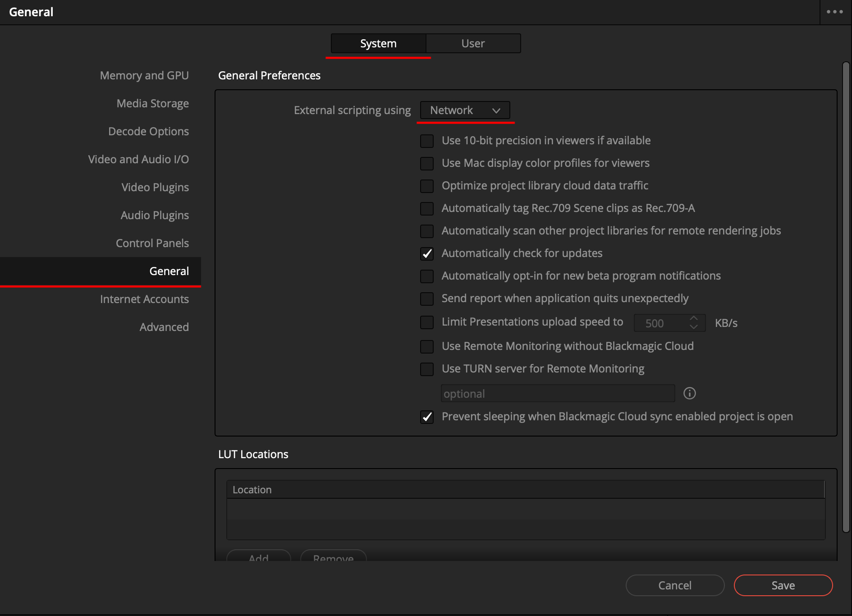Increase upload speed with up stepper arrow
This screenshot has width=852, height=616.
(694, 318)
